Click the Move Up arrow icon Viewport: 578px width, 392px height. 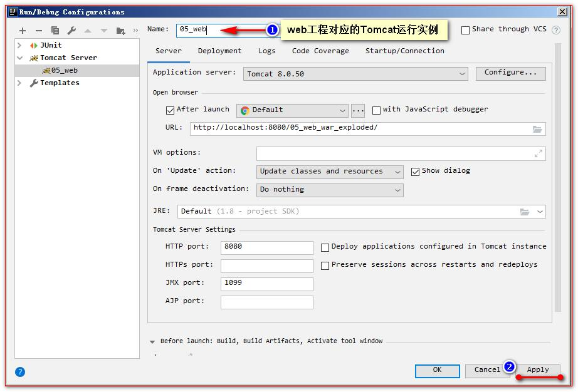(88, 31)
